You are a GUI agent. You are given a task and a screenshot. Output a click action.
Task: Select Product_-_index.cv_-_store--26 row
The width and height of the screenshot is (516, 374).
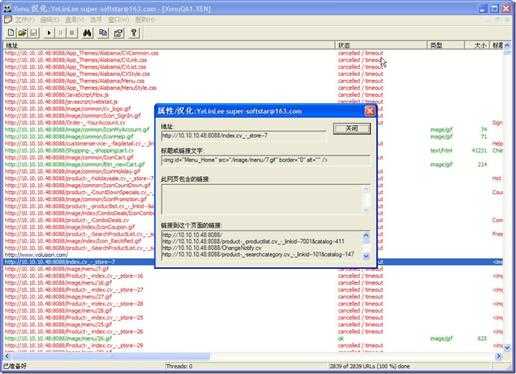[x=74, y=332]
